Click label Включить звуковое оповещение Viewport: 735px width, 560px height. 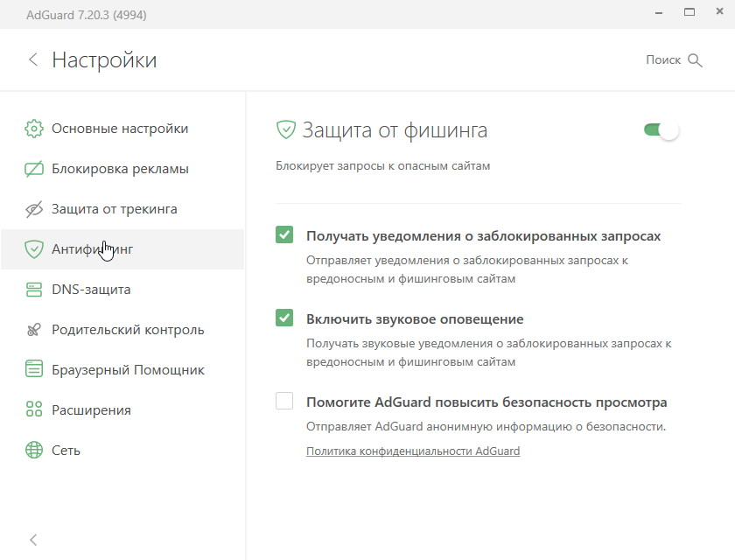pyautogui.click(x=415, y=319)
